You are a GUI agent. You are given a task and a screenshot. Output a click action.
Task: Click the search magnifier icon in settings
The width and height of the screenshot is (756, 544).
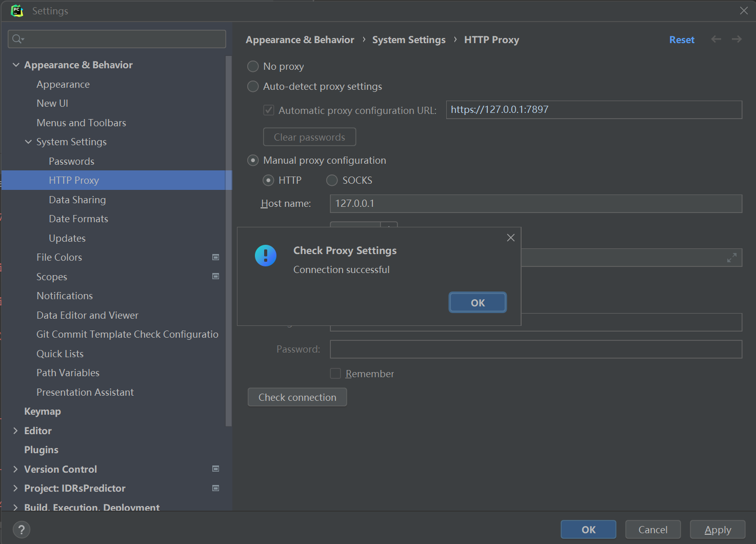pyautogui.click(x=16, y=39)
